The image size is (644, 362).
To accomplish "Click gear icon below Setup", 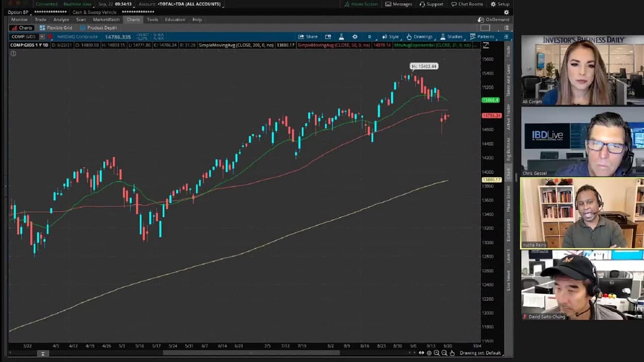I will tap(506, 12).
